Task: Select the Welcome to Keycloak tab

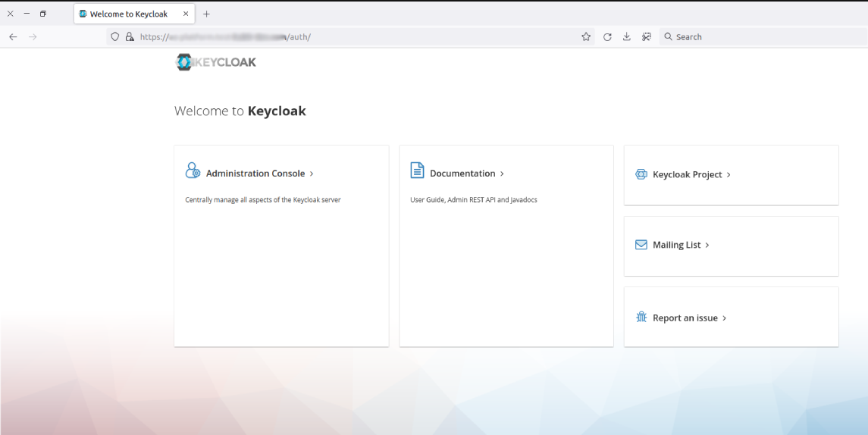Action: tap(134, 14)
